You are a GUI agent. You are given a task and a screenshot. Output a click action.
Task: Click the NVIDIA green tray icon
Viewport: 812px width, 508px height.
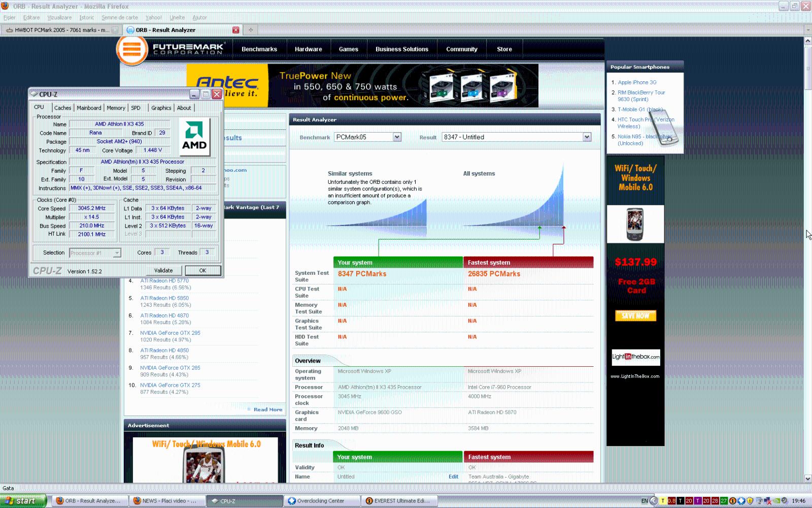[x=776, y=501]
